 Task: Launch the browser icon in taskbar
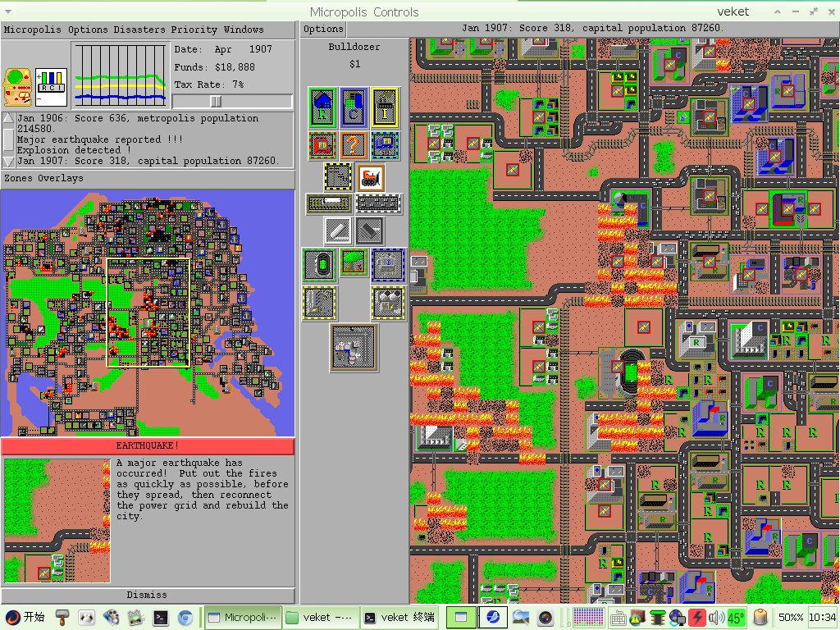[185, 618]
